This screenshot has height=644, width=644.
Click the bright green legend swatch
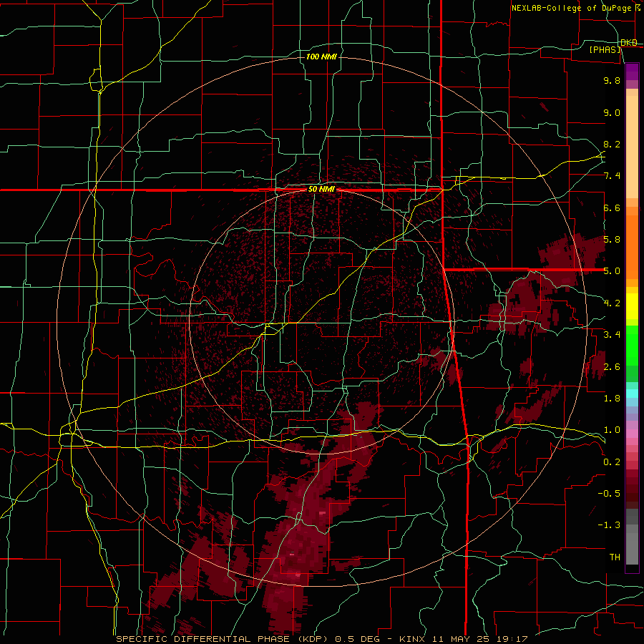(632, 346)
